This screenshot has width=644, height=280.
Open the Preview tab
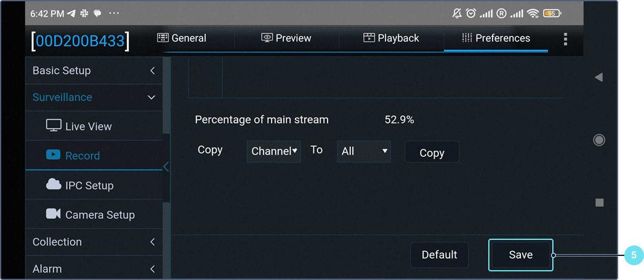click(286, 38)
